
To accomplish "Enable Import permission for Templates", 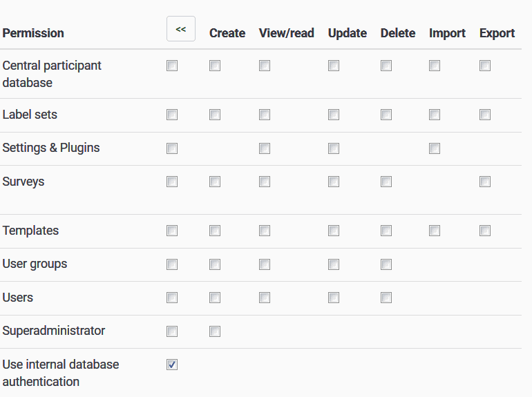I will pos(435,231).
